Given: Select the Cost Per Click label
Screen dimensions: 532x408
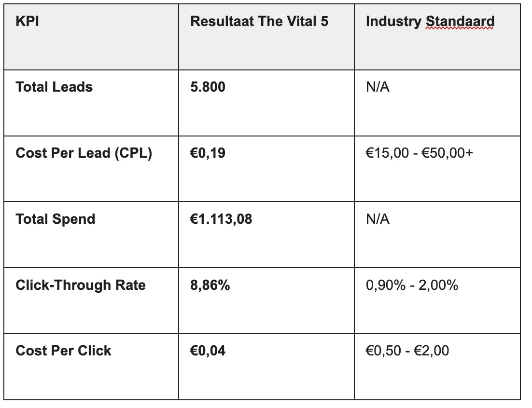Looking at the screenshot, I should click(63, 351).
